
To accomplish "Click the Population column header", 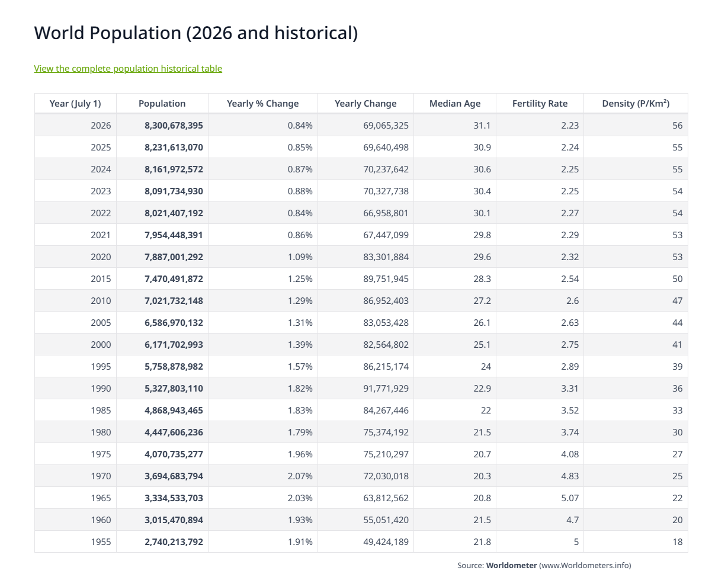I will [x=162, y=103].
